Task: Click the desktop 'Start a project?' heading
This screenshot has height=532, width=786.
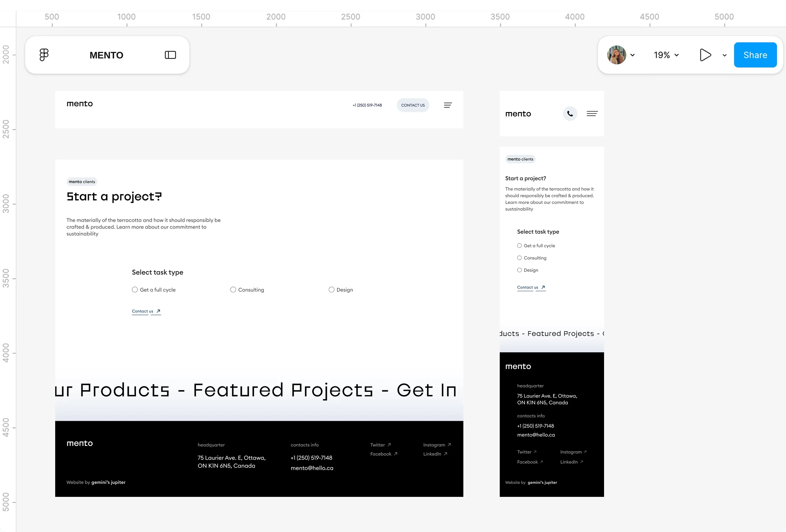Action: click(114, 197)
